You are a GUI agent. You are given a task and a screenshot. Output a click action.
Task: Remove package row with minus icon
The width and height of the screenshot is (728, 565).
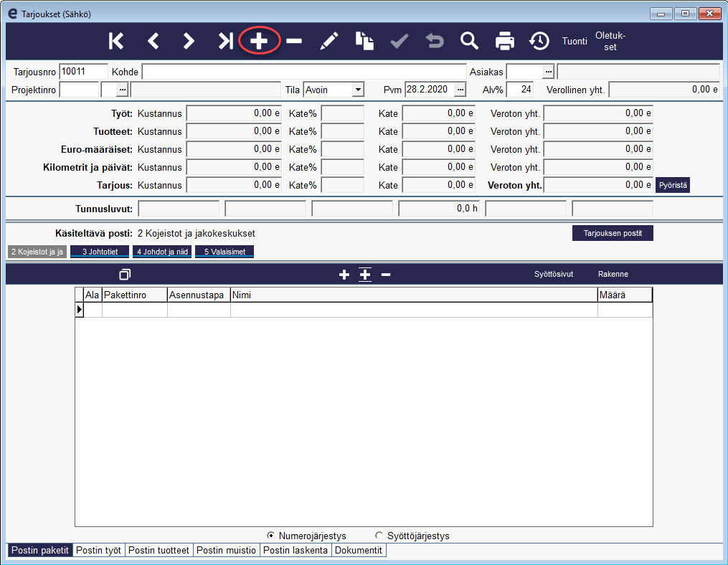point(386,275)
